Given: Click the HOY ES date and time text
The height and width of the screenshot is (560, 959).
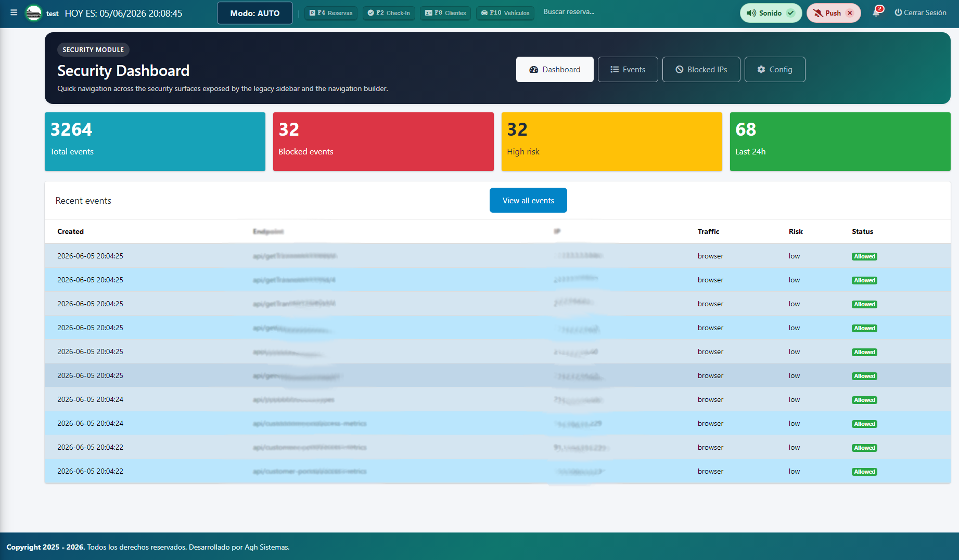Looking at the screenshot, I should [x=123, y=14].
